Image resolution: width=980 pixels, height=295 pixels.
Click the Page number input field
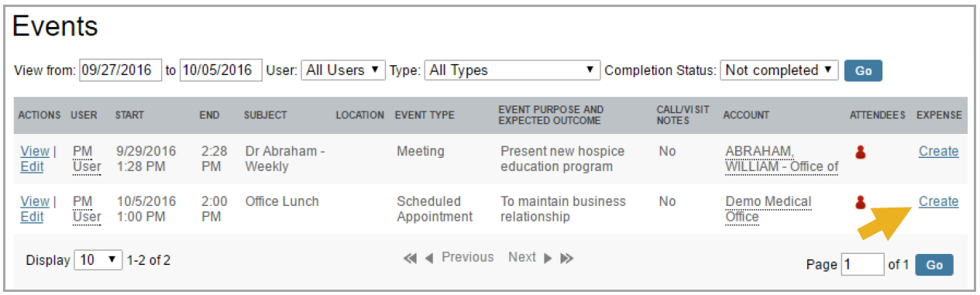click(x=862, y=264)
